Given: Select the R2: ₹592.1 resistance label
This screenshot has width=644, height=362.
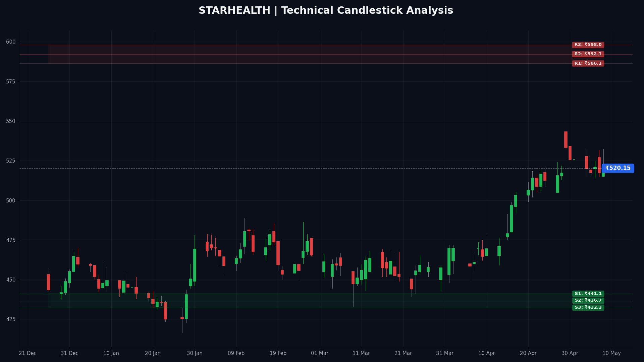Looking at the screenshot, I should point(588,54).
